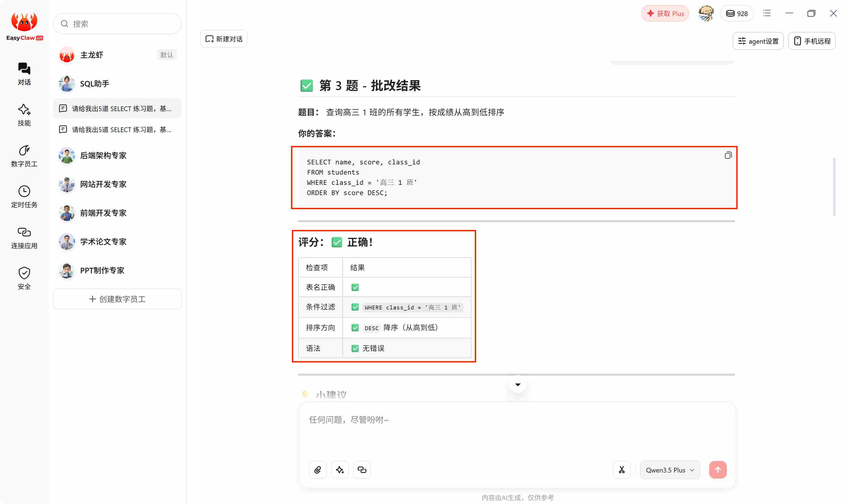
Task: Open the 网站开发专家 agent
Action: click(117, 184)
